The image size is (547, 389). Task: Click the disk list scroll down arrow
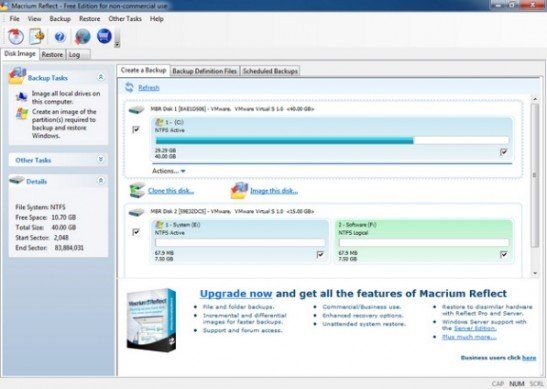(x=535, y=274)
